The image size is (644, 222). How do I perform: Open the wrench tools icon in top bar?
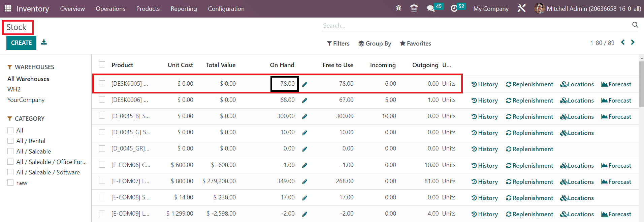pos(521,8)
